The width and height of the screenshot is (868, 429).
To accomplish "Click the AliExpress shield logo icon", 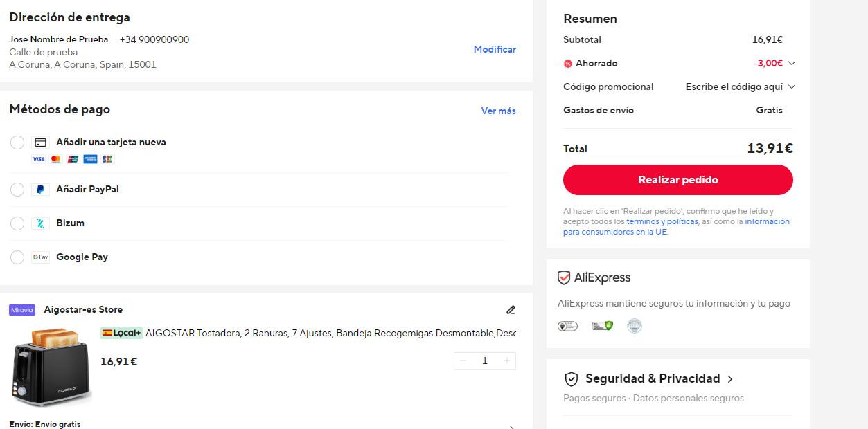I will pyautogui.click(x=564, y=278).
